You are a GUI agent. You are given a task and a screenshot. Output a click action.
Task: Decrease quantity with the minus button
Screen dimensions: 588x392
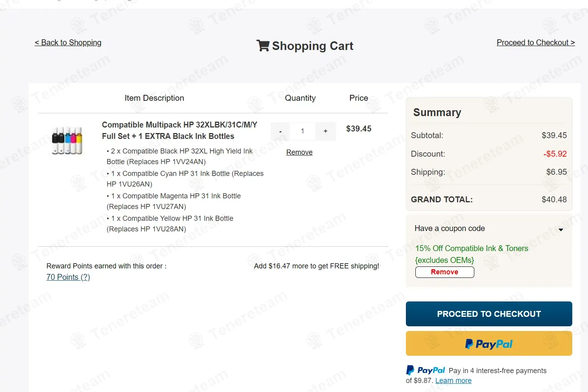pyautogui.click(x=280, y=131)
